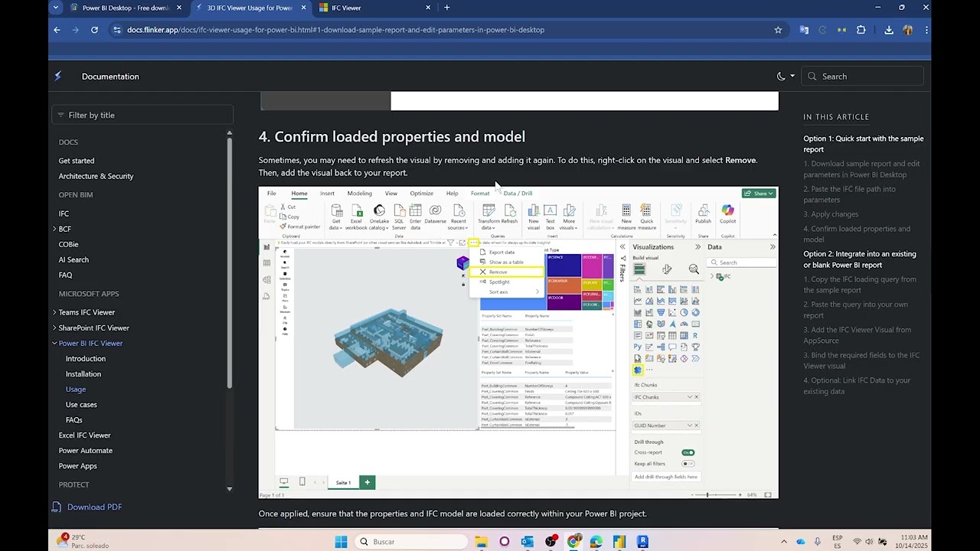Open the Power BI screenshot image

click(518, 342)
